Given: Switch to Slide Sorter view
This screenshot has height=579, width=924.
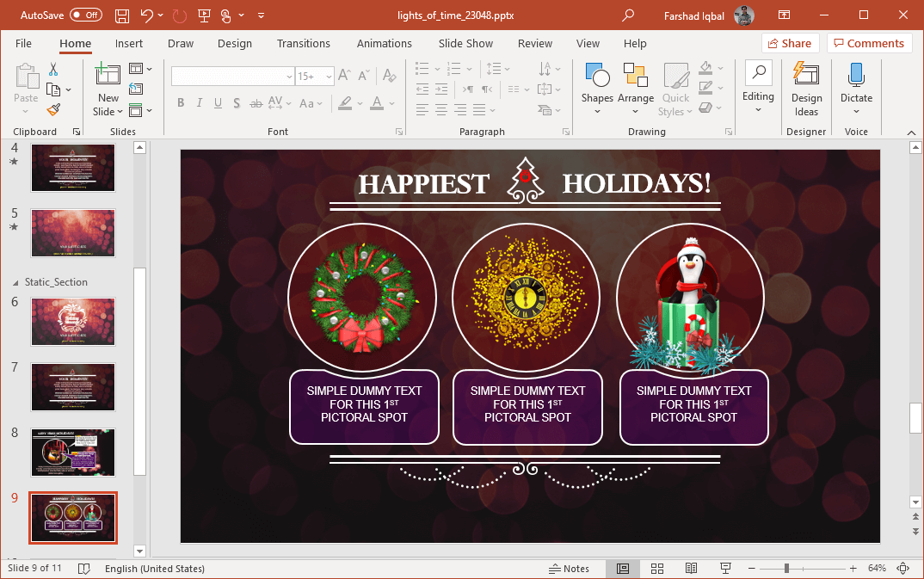Looking at the screenshot, I should 657,569.
